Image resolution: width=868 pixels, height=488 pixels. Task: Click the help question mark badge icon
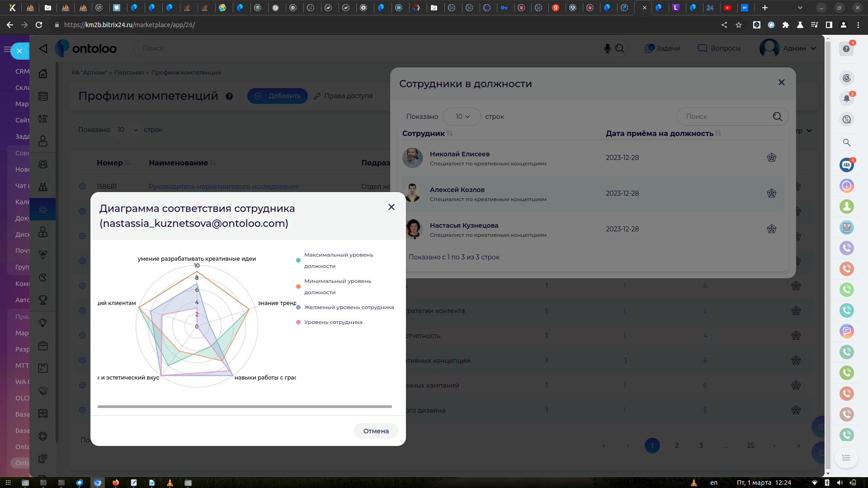pyautogui.click(x=846, y=49)
